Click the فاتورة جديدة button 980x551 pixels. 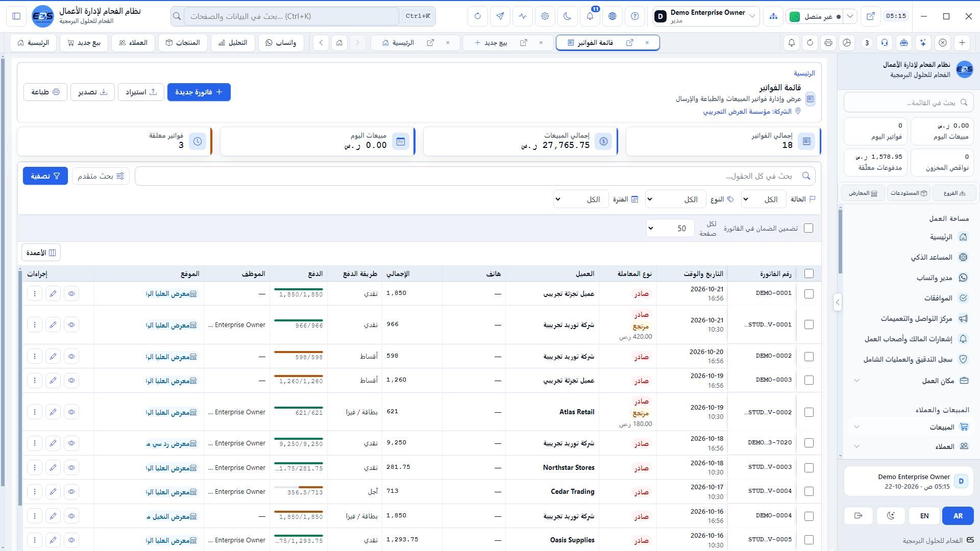(199, 92)
